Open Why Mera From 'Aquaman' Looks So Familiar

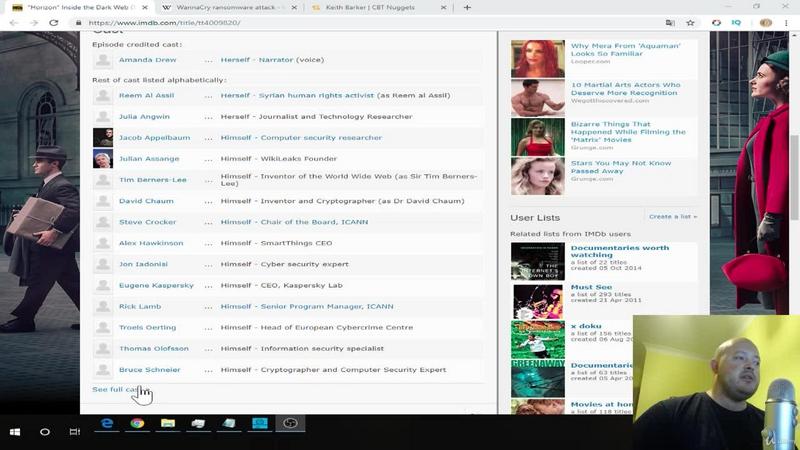(x=625, y=49)
